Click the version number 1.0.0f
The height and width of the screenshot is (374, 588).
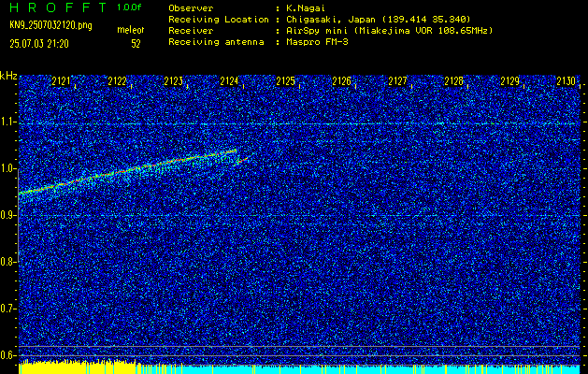click(x=129, y=7)
